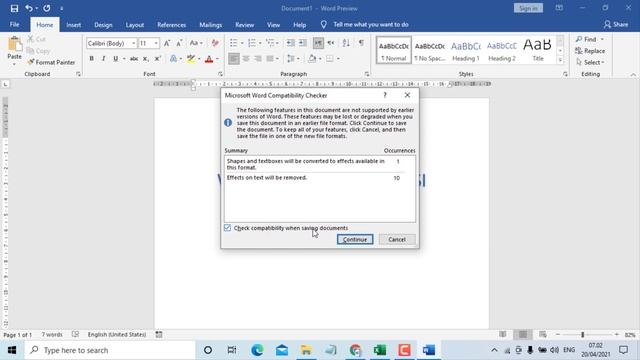Toggle Bold formatting

[91, 59]
